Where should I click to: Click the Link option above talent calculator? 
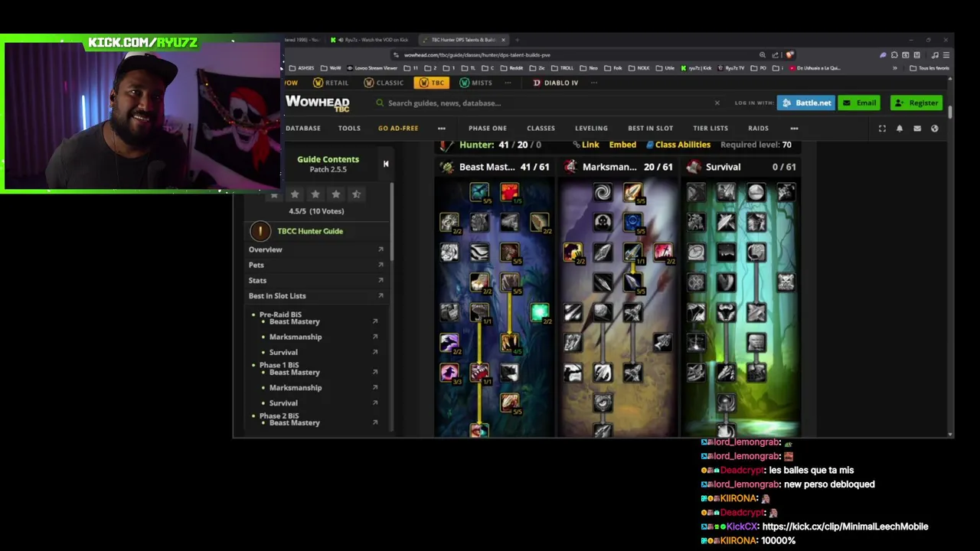coord(586,145)
